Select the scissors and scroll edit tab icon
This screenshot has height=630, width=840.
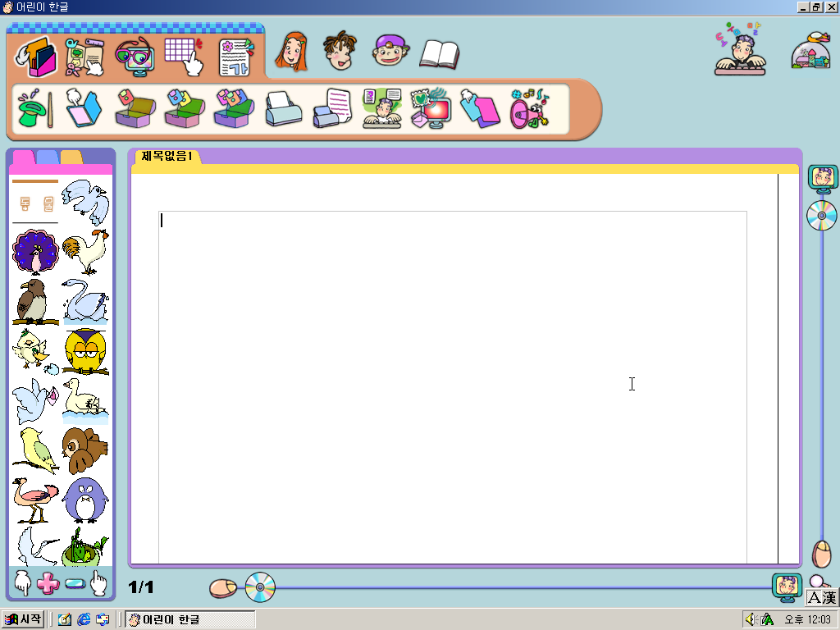point(84,57)
